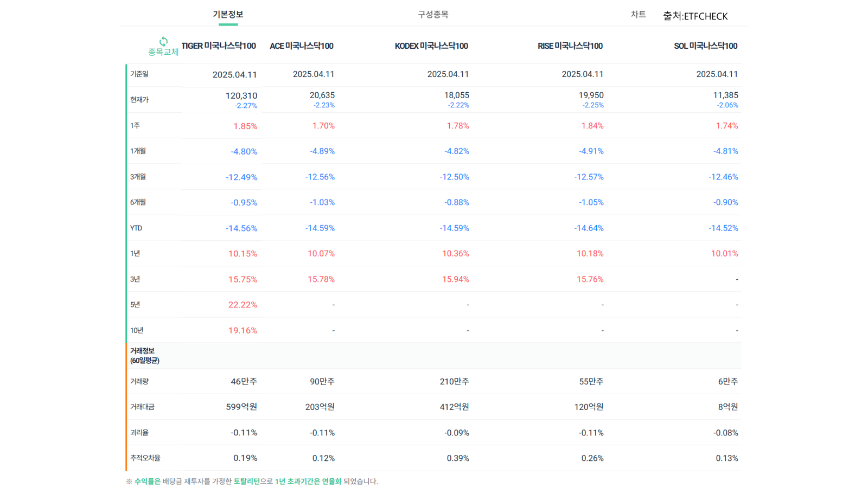Click the YTD row label
This screenshot has width=868, height=488.
(136, 228)
